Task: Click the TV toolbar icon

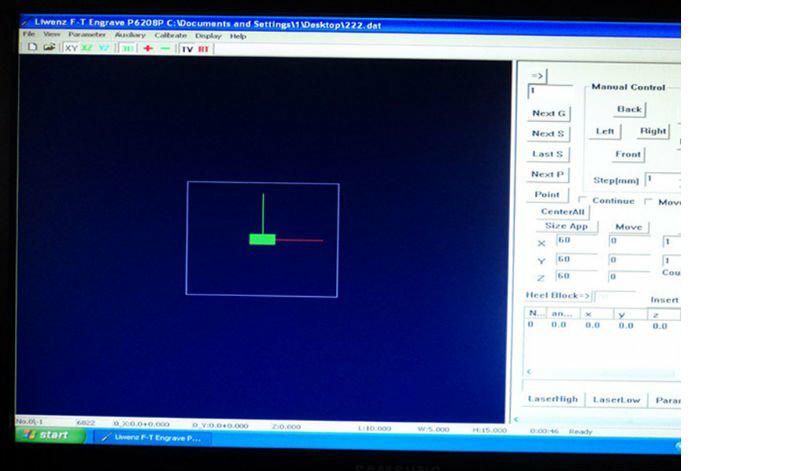Action: (x=187, y=47)
